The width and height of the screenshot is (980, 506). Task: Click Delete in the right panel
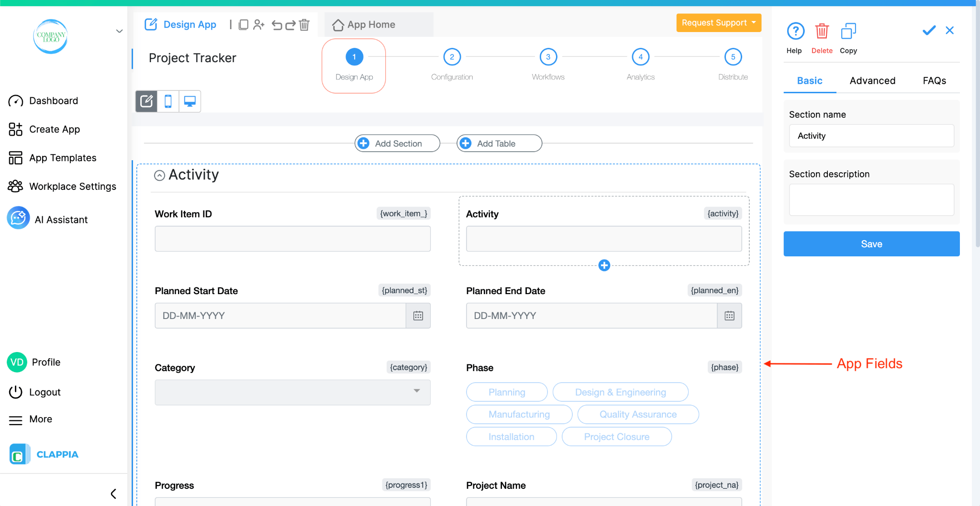point(822,38)
